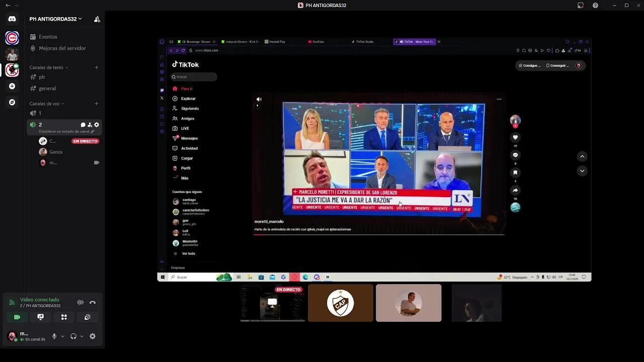Screen dimensions: 644x362
Task: Create channel in Canales de texto
Action: (97, 67)
